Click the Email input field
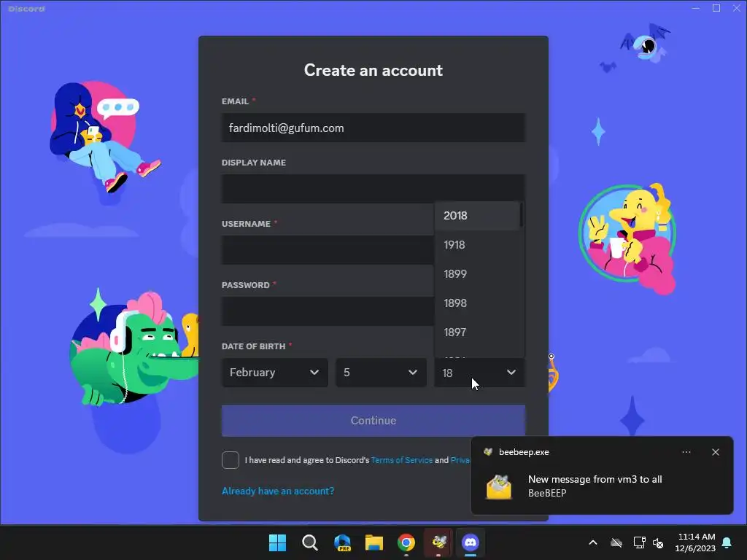This screenshot has width=747, height=560. (373, 128)
